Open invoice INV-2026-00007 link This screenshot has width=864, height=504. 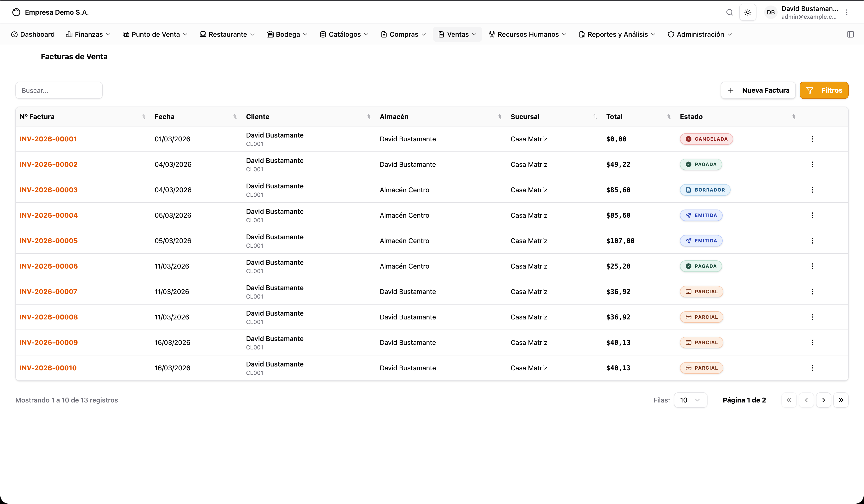[48, 291]
